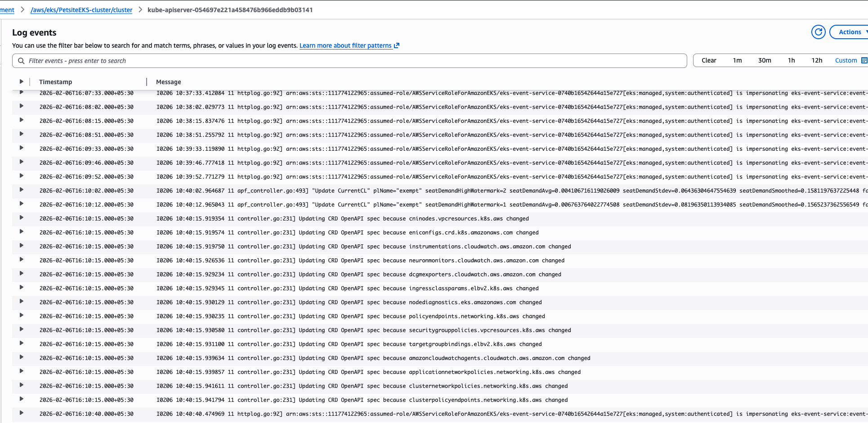Select the 1h time range

(x=791, y=60)
